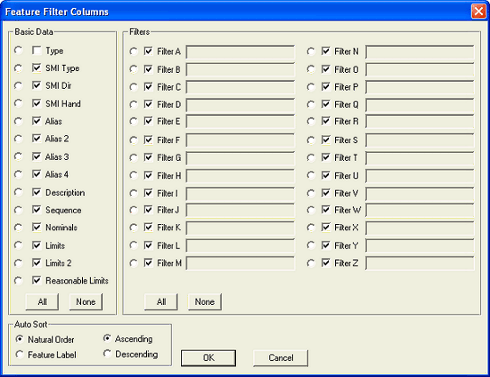Select the radio button beside Filter Z
This screenshot has height=377, width=490.
tap(311, 263)
